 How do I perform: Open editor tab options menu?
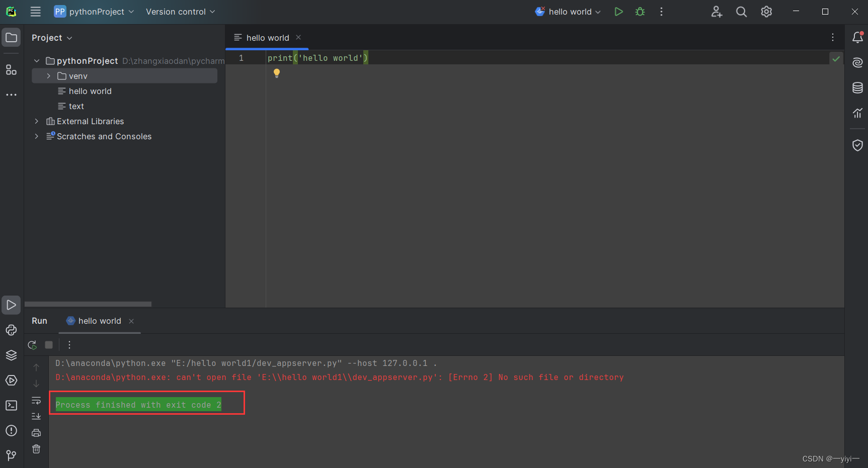833,37
